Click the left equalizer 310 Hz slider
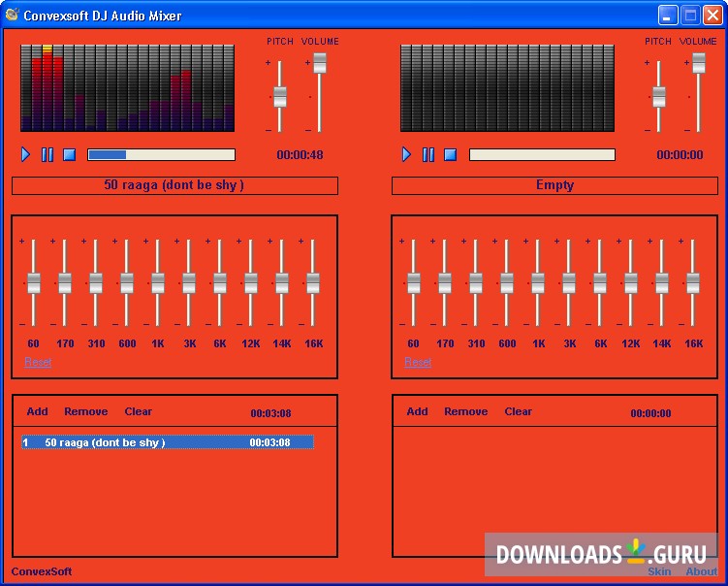Screen dimensions: 728x586 96,283
